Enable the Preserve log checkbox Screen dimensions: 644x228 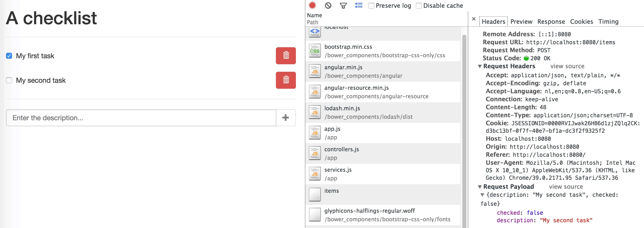point(371,6)
